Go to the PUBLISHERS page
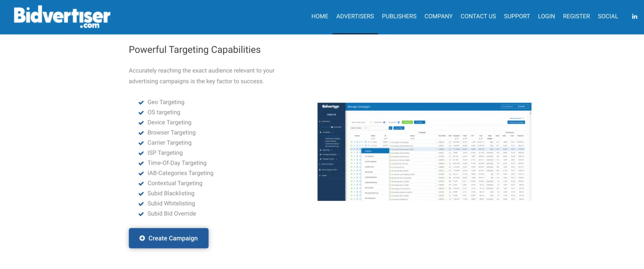The height and width of the screenshot is (269, 644). tap(399, 16)
